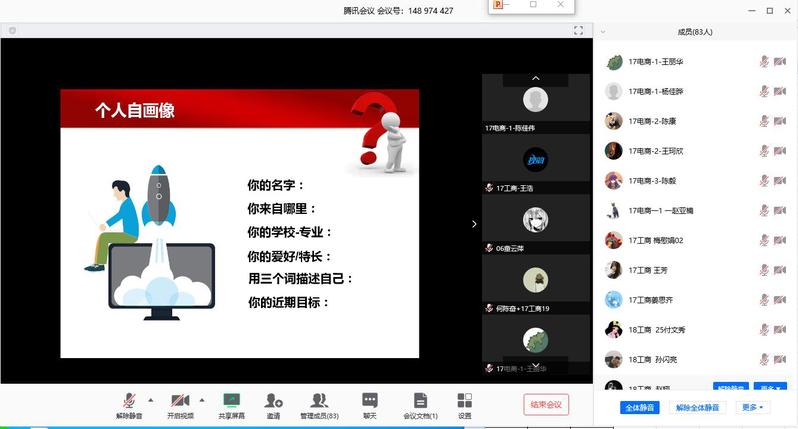Open 管理成员(83) member management
Screen dimensions: 798x429
pos(320,400)
